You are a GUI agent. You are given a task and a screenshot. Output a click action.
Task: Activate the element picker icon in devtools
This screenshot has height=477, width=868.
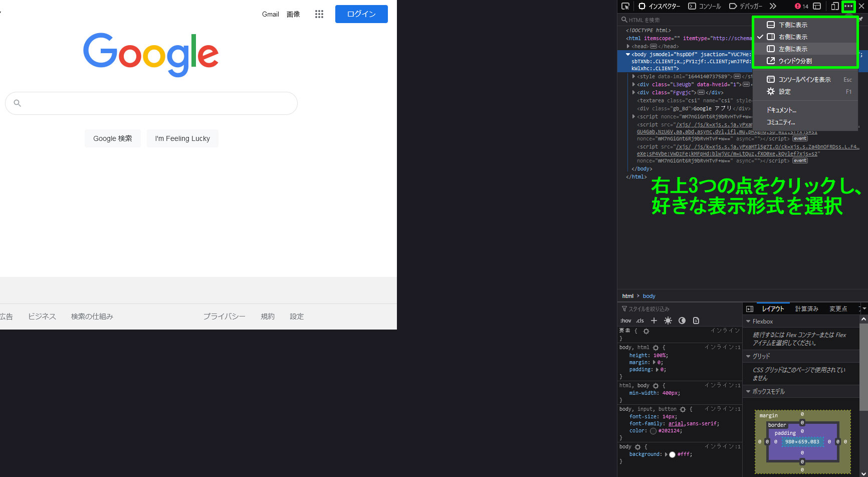[625, 6]
